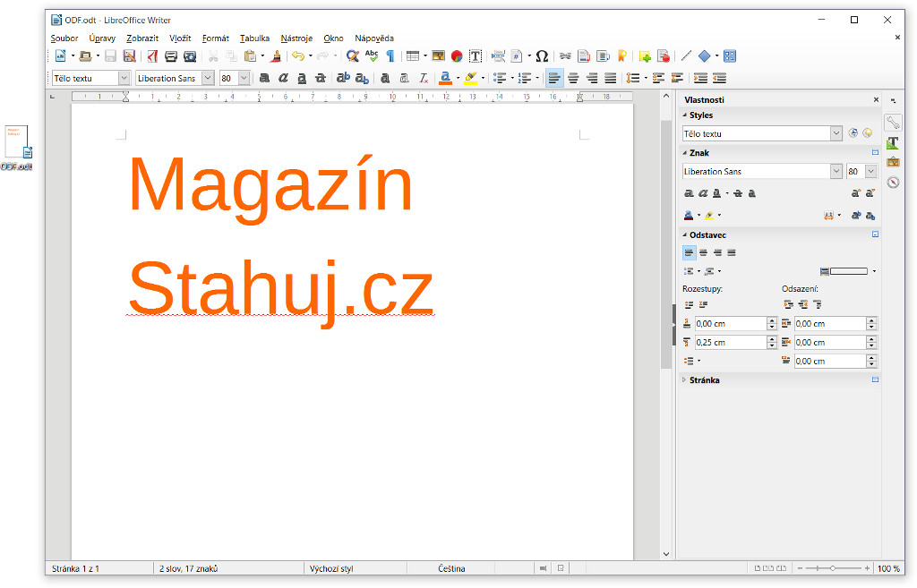917x588 pixels.
Task: Toggle Center alignment in the formatting toolbar
Action: [x=573, y=79]
